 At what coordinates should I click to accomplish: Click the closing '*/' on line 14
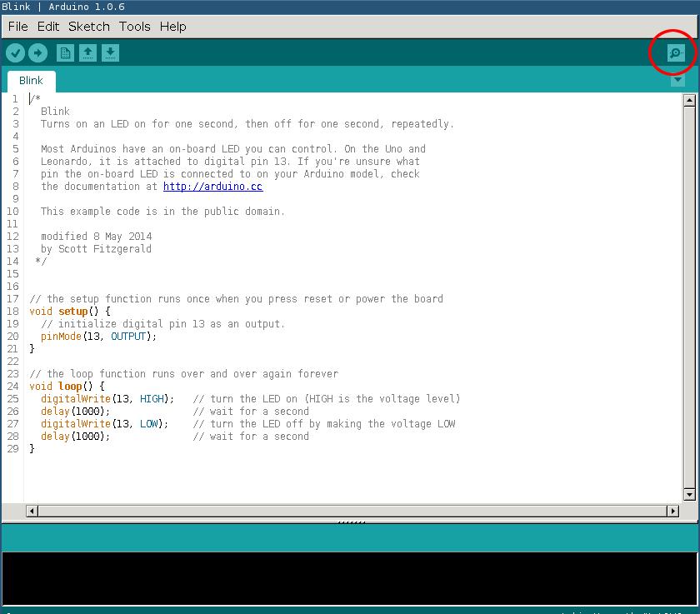tap(41, 262)
